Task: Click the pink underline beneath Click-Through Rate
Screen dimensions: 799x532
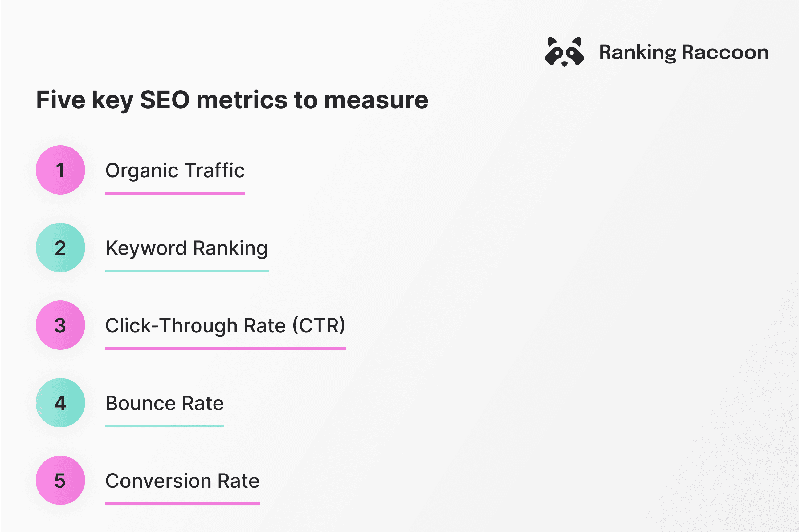Action: [x=225, y=349]
